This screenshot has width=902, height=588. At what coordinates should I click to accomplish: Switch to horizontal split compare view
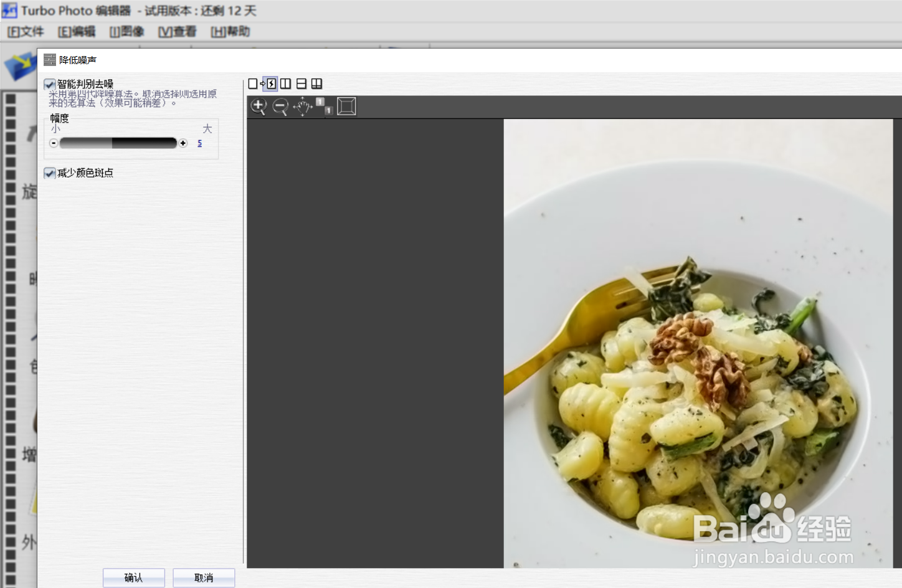(301, 83)
